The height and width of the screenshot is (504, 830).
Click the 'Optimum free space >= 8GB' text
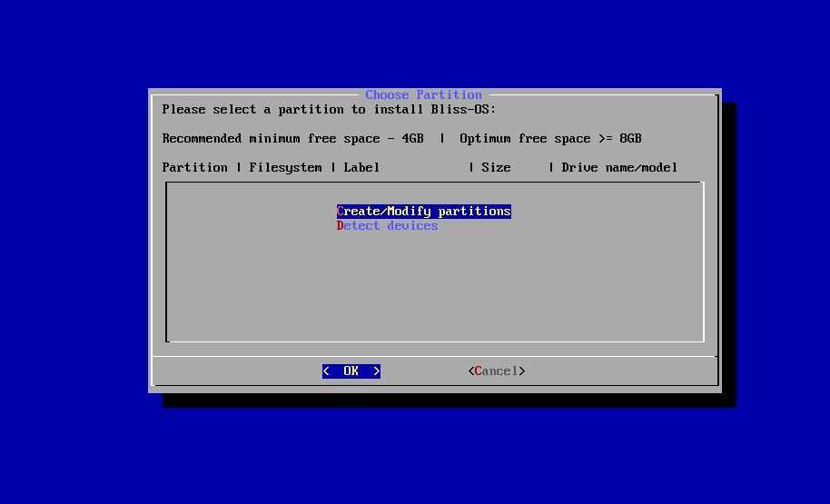point(550,139)
